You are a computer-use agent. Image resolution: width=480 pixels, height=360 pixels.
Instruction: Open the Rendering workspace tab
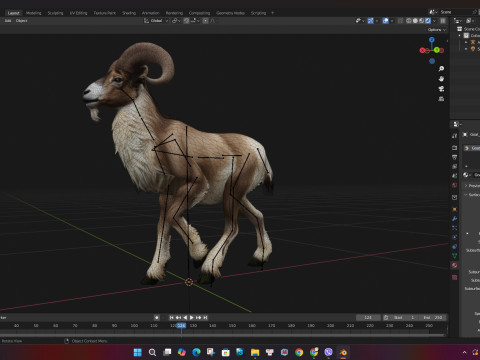click(174, 13)
